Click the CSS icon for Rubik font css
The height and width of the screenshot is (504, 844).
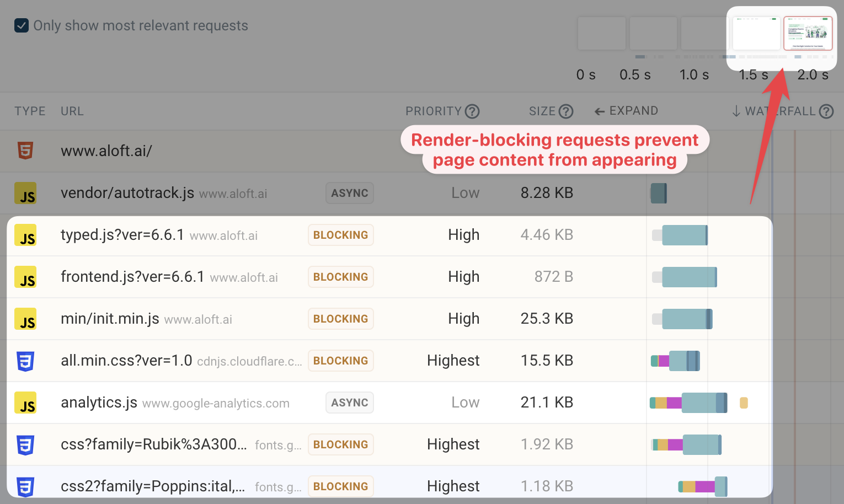[x=25, y=445]
